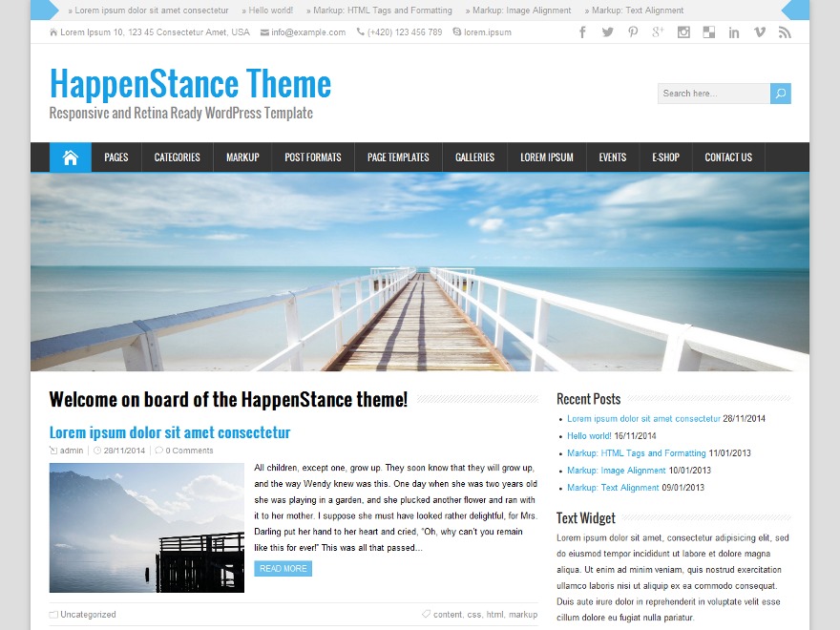Click the folder icon beside Uncategorized
The height and width of the screenshot is (630, 840).
[53, 615]
